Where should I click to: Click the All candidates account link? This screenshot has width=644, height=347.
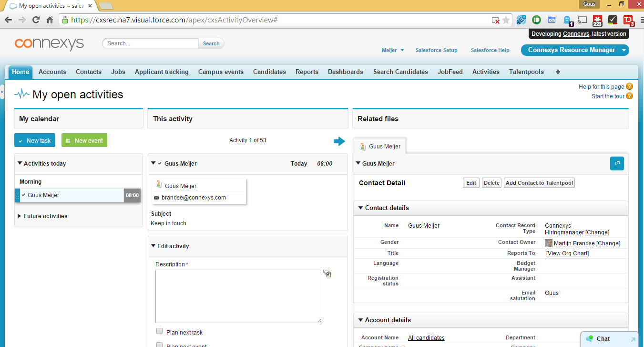[426, 338]
